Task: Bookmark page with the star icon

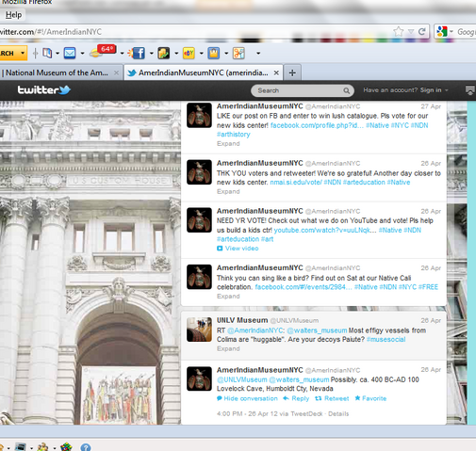Action: (x=399, y=31)
